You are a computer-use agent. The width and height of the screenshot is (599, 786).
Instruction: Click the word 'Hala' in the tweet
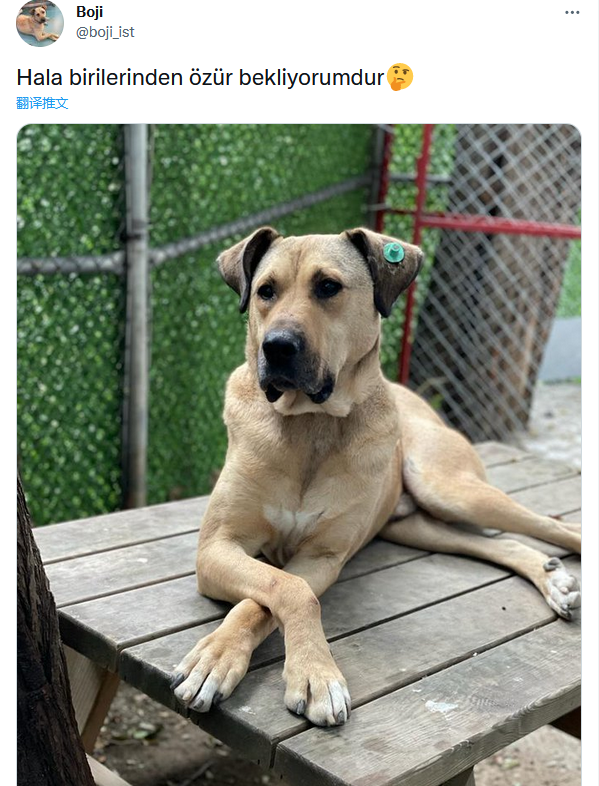coord(40,78)
